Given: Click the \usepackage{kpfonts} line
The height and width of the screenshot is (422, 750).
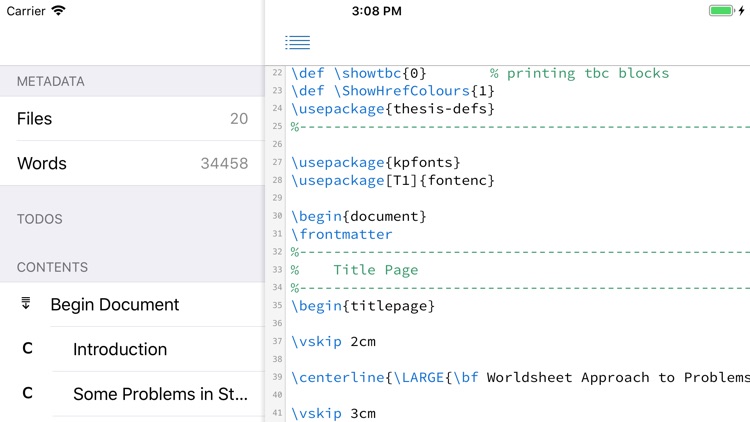Looking at the screenshot, I should coord(376,163).
